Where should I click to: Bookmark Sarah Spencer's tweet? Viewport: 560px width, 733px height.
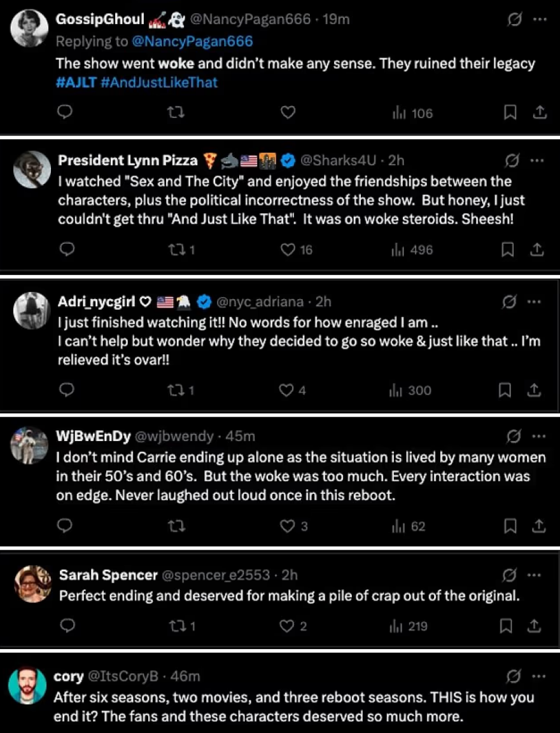(x=508, y=626)
